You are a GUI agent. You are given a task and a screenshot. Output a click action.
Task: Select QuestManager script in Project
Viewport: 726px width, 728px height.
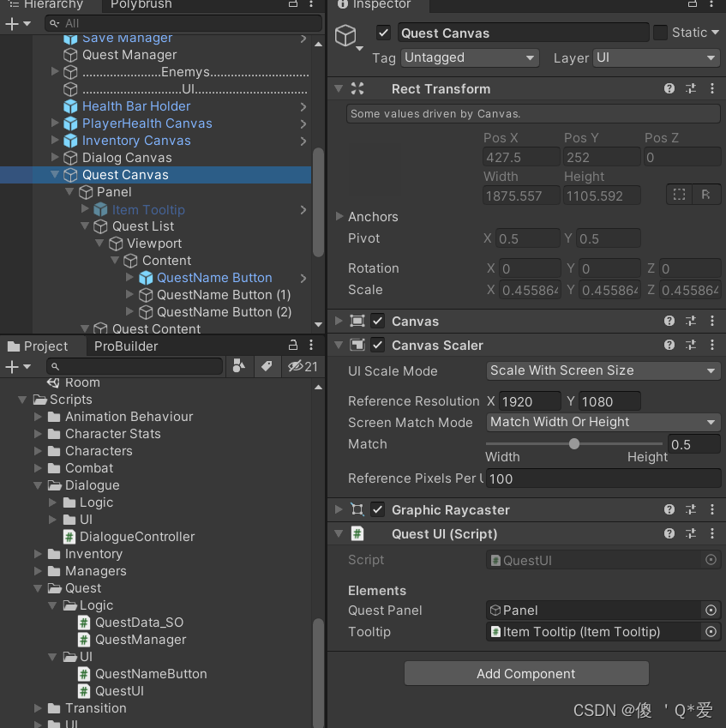[x=141, y=640]
